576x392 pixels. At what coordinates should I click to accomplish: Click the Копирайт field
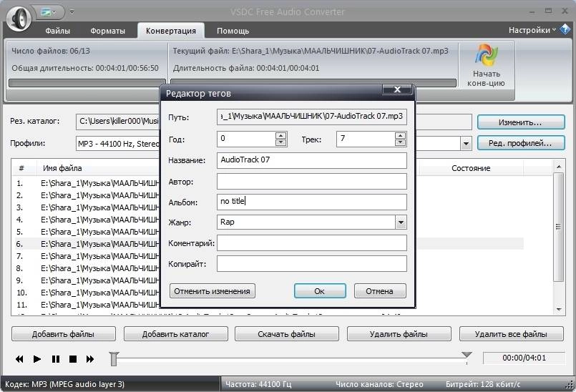click(311, 264)
